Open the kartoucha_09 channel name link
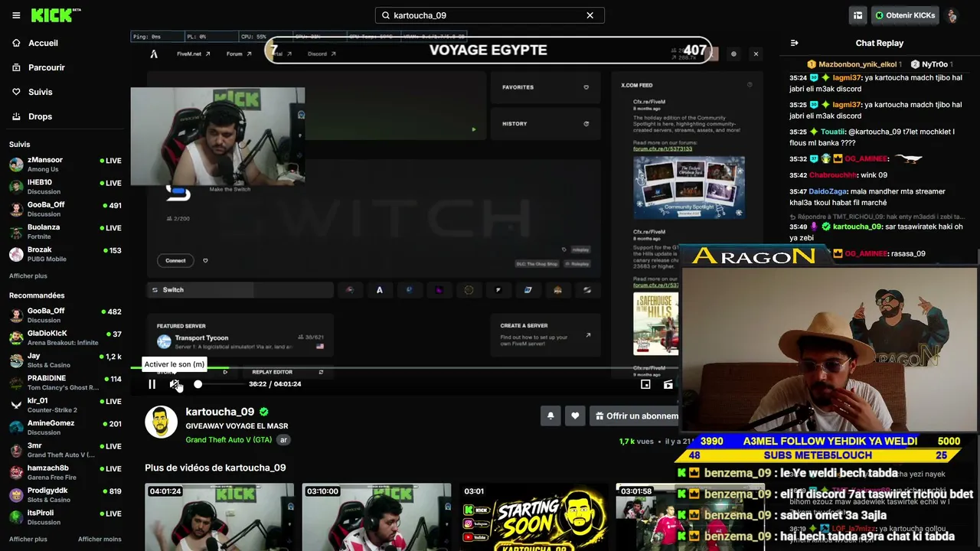Viewport: 980px width, 551px height. (220, 412)
